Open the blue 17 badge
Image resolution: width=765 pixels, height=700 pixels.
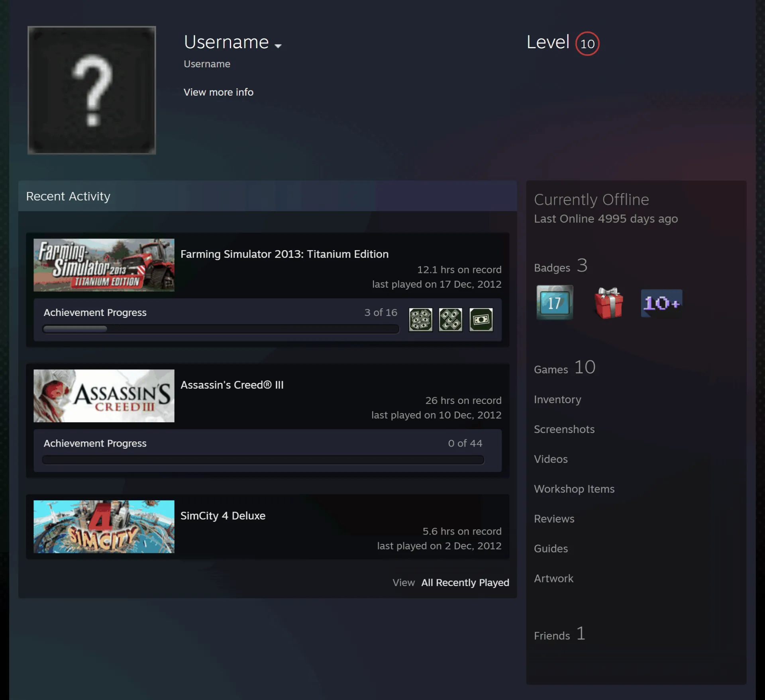tap(555, 302)
